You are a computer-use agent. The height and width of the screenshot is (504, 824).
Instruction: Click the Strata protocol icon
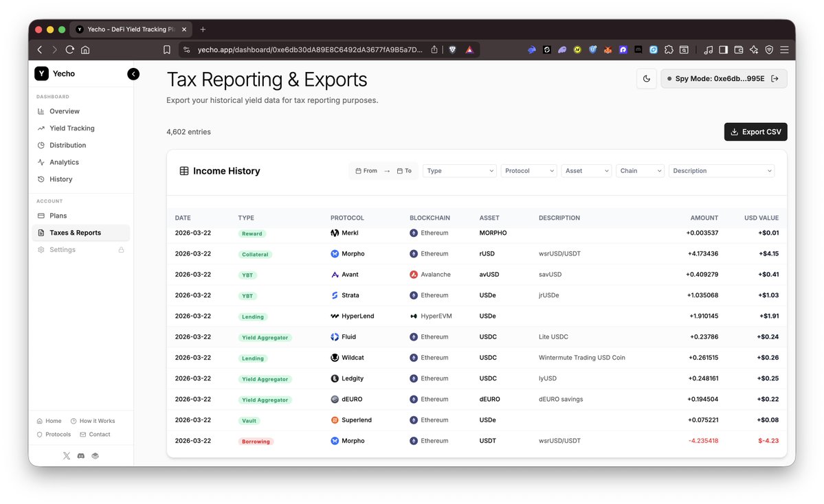click(x=335, y=295)
